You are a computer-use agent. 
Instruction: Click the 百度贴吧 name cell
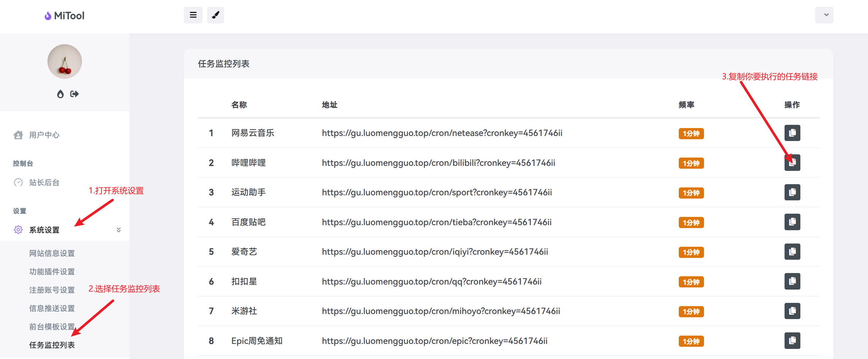coord(249,222)
